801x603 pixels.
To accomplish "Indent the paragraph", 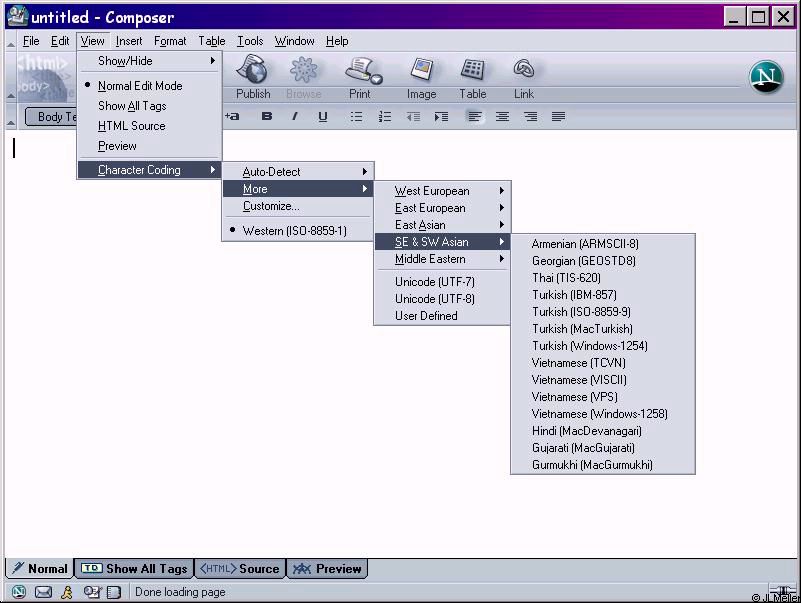I will pos(441,117).
